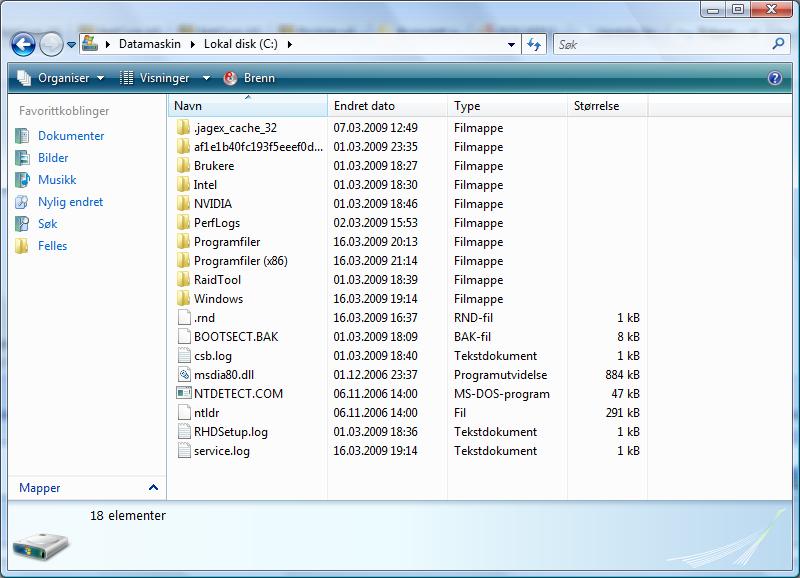Click the 884 kB size cell
The width and height of the screenshot is (800, 578).
point(622,375)
